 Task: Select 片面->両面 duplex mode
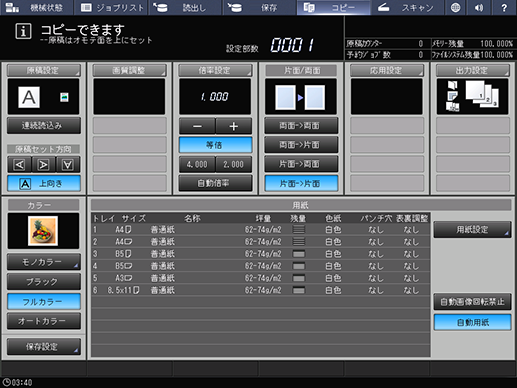[301, 164]
